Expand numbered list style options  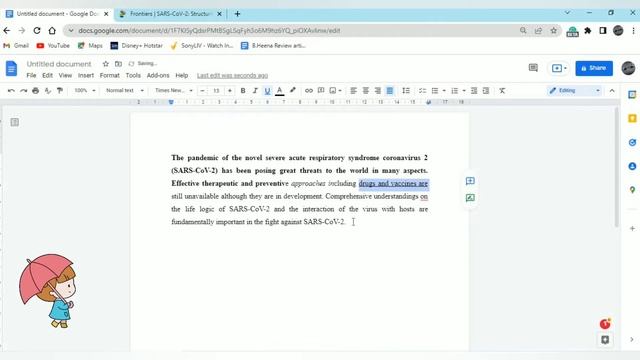pos(464,91)
